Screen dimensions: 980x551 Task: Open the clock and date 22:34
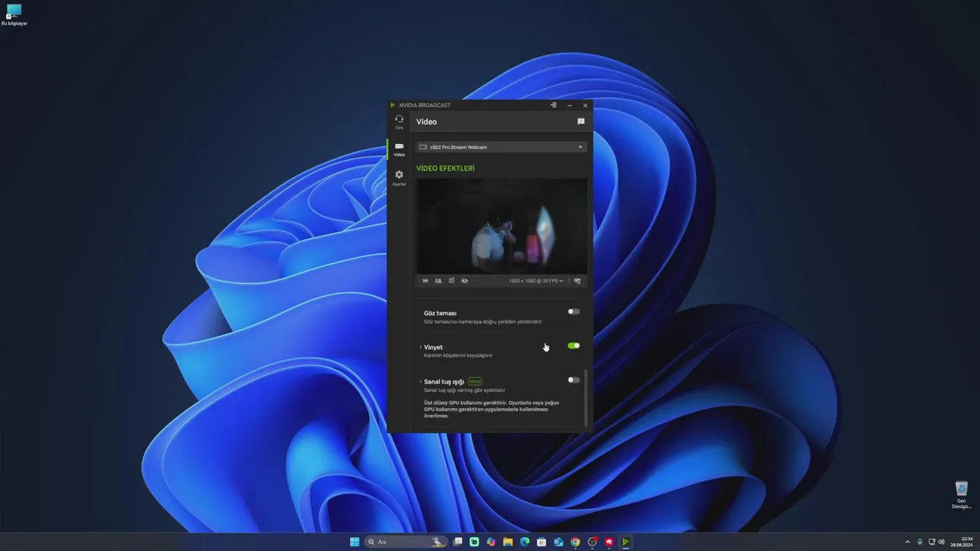point(962,542)
